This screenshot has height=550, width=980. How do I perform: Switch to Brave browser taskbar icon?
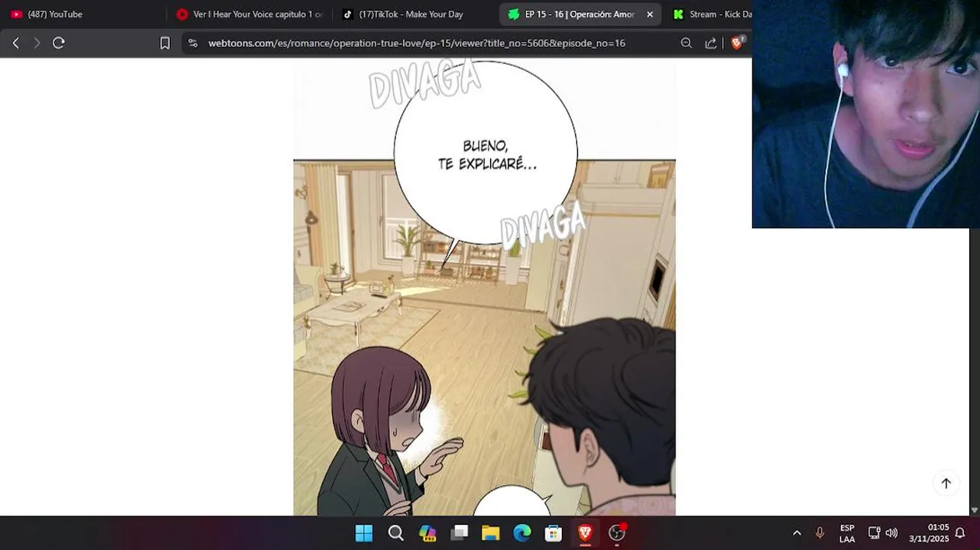click(x=585, y=533)
